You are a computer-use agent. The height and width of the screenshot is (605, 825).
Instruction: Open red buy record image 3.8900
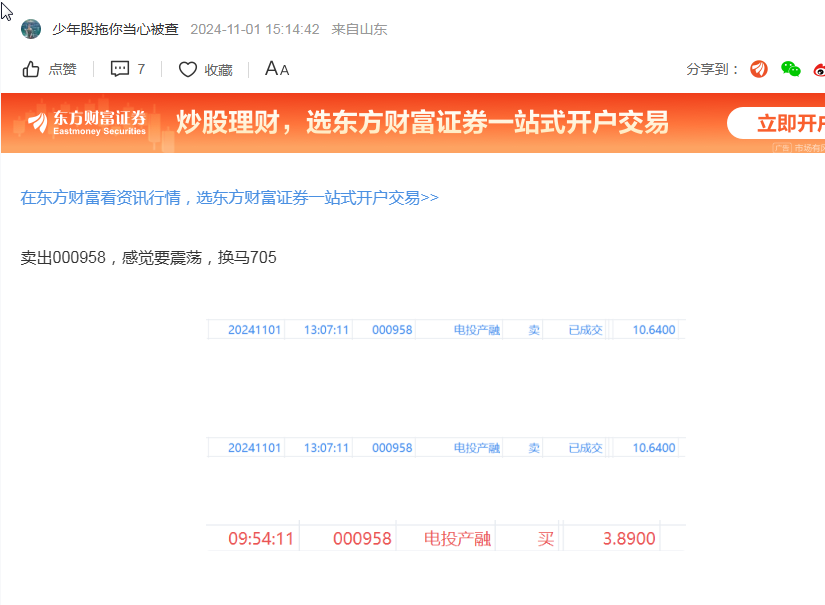tap(446, 537)
